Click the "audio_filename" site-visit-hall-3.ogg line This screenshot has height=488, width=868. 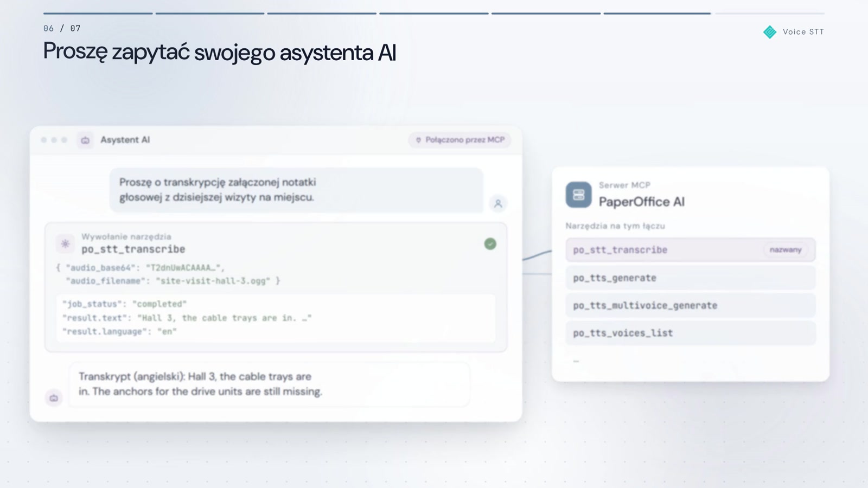pyautogui.click(x=173, y=281)
